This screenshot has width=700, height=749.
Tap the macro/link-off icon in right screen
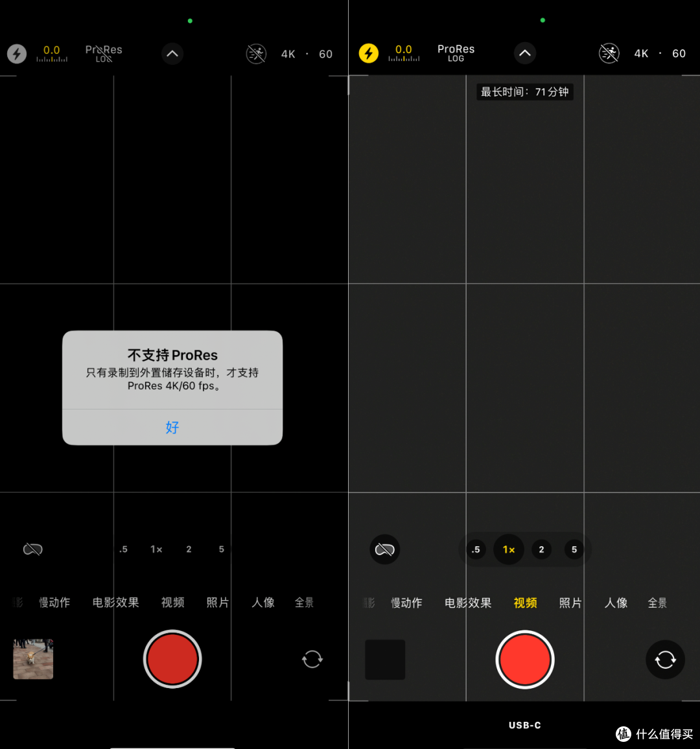[384, 549]
